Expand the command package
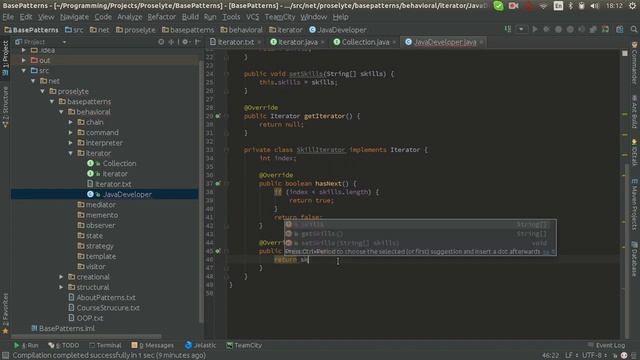 pos(71,132)
